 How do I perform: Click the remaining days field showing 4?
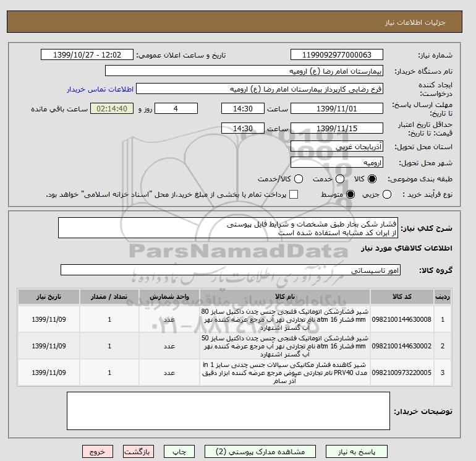(x=176, y=108)
